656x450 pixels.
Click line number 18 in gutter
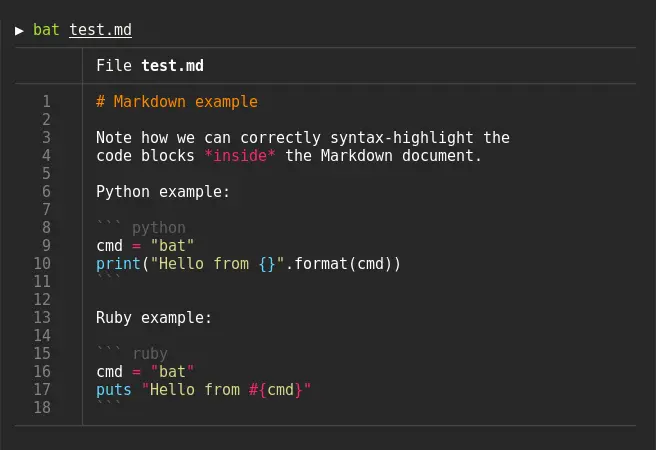click(x=42, y=408)
